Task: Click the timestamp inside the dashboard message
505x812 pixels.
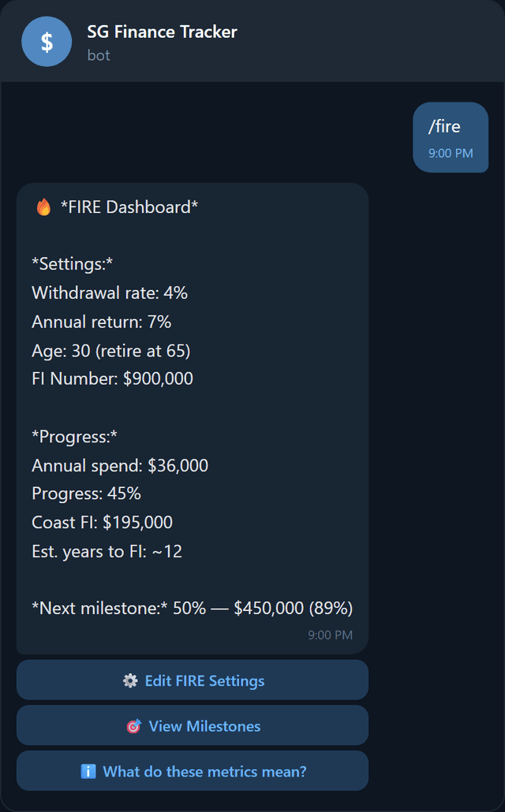Action: (x=329, y=635)
